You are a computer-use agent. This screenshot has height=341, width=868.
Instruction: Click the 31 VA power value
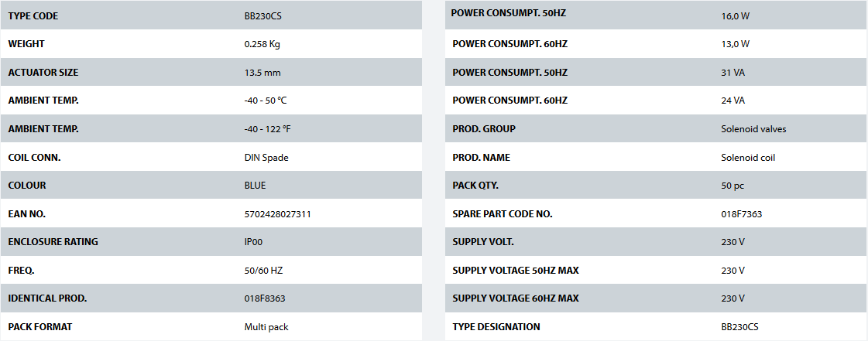[x=732, y=73]
